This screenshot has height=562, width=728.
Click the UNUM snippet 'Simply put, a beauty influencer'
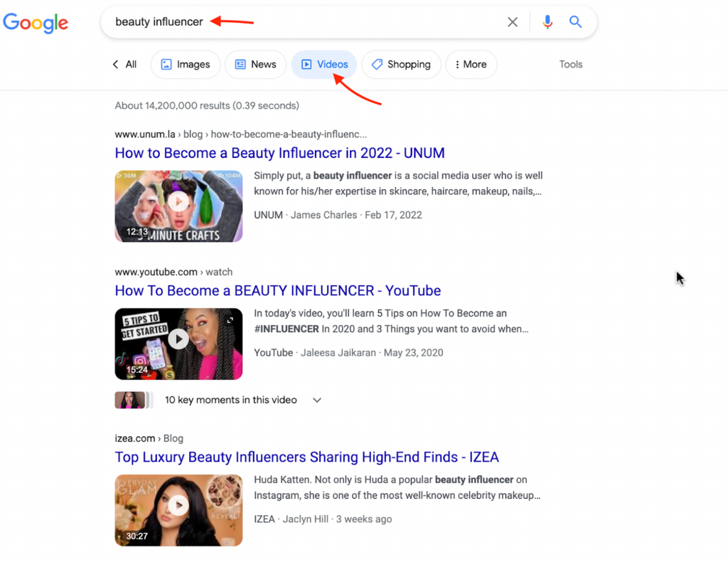[398, 184]
